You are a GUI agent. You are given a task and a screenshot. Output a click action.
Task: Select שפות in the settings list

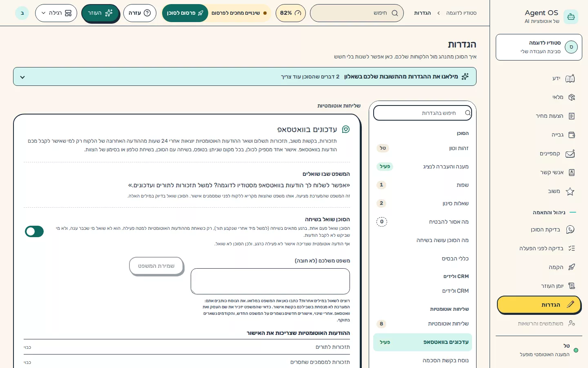[423, 185]
